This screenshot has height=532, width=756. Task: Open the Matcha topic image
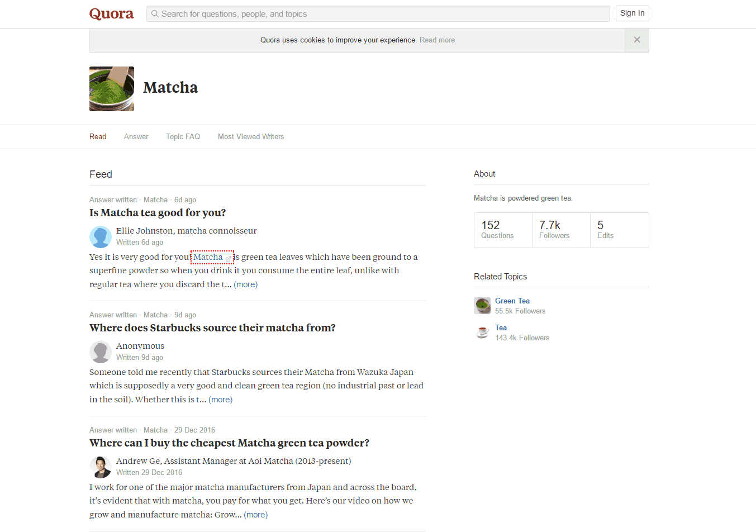[112, 89]
